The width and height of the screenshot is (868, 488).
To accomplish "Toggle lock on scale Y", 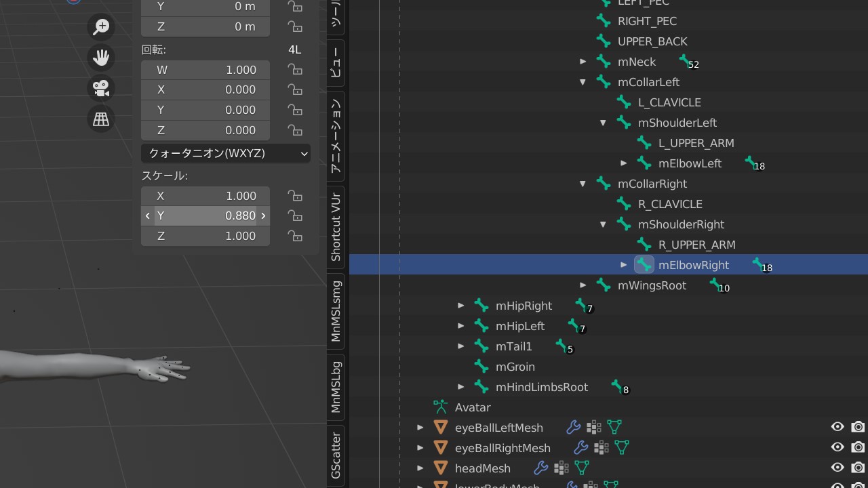I will tap(295, 216).
